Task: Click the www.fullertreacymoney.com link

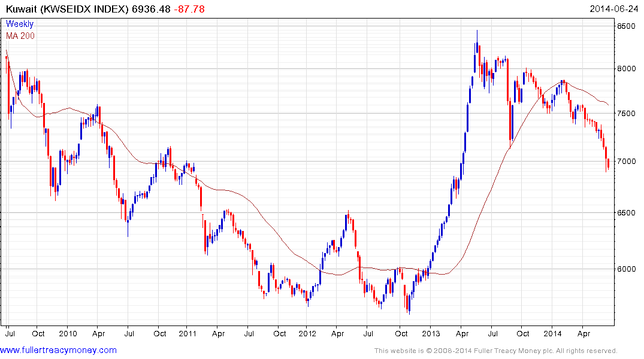Action: pos(58,350)
